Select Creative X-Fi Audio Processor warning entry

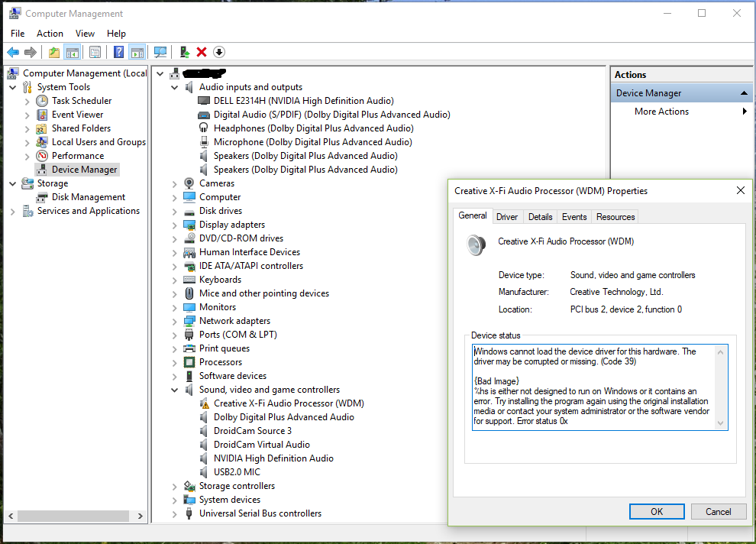(289, 403)
